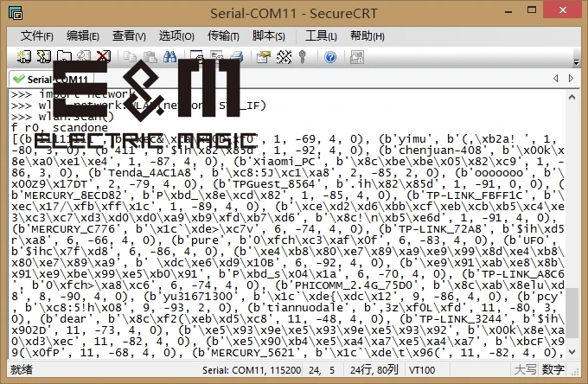Click the 'TP-LINK_FBFF1C' SSID in terminal output
Viewport: 588px width, 384px height.
coord(474,195)
